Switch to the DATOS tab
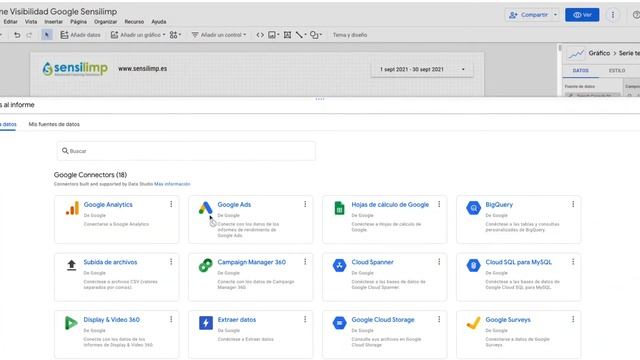 [580, 71]
